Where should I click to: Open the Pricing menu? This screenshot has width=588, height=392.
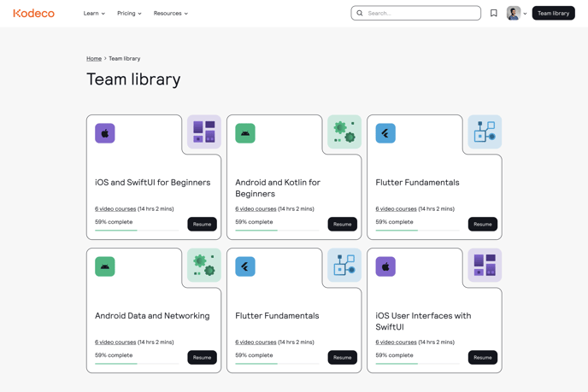pyautogui.click(x=129, y=14)
